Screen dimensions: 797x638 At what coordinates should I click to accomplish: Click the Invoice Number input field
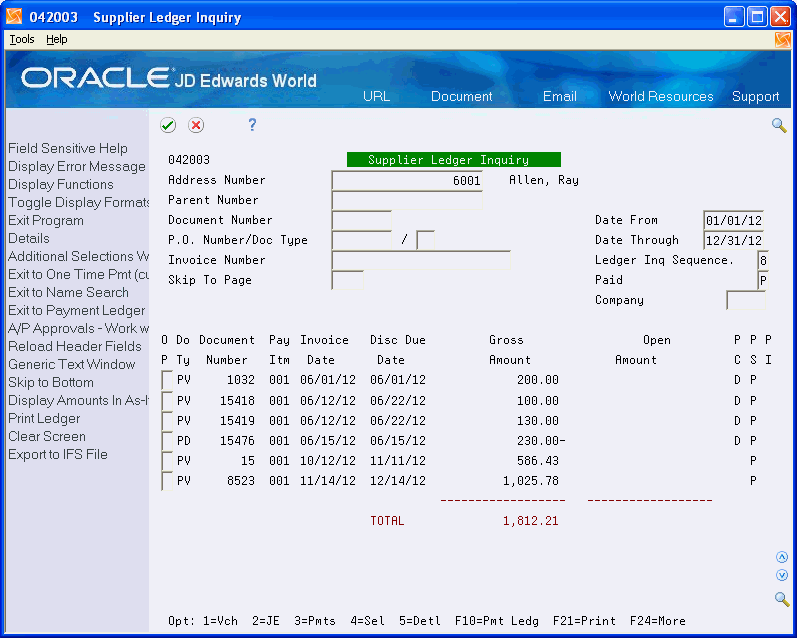(421, 260)
